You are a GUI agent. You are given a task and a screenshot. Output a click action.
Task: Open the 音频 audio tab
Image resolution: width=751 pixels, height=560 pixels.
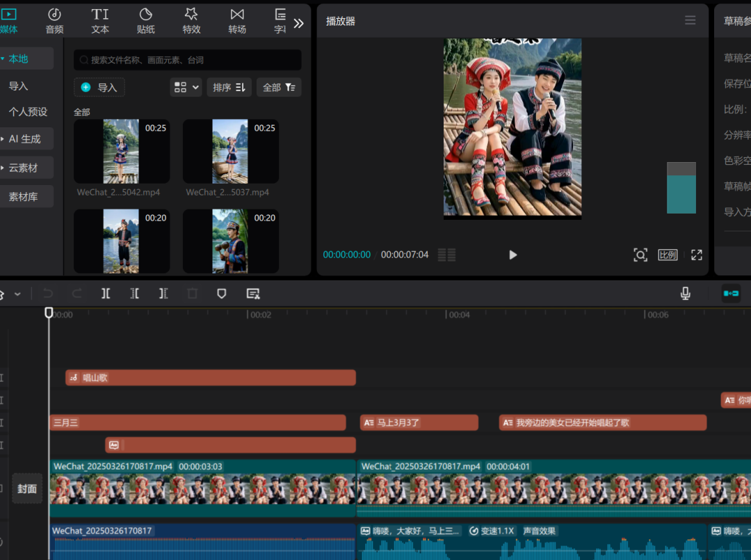(55, 21)
